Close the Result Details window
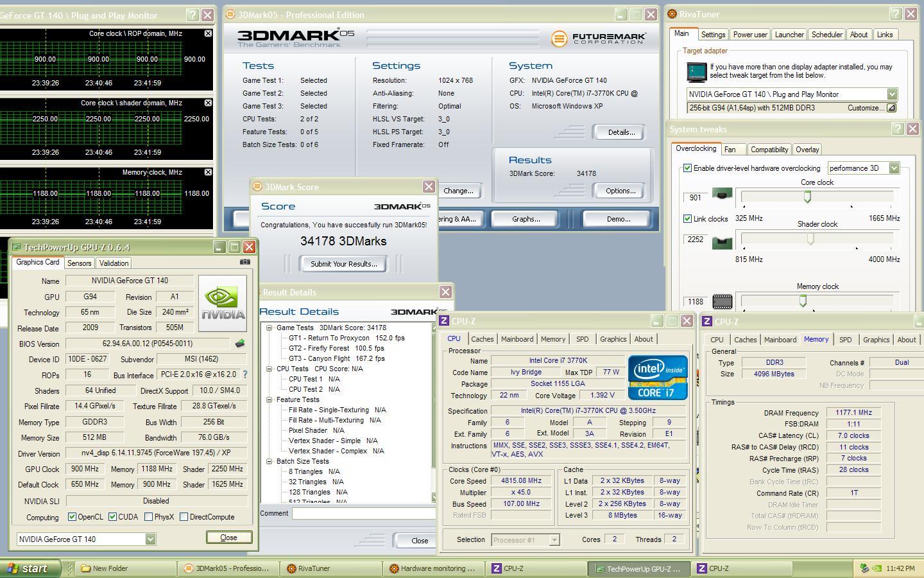Image resolution: width=924 pixels, height=578 pixels. pos(445,292)
